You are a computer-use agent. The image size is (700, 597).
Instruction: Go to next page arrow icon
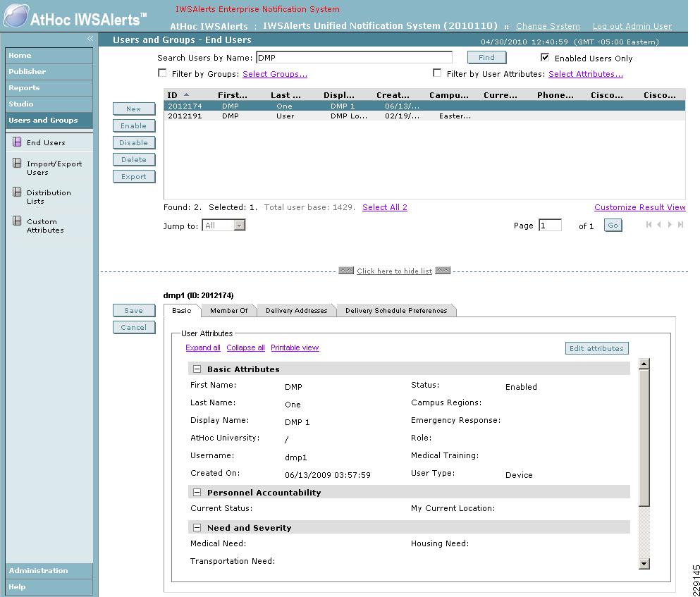click(x=670, y=225)
